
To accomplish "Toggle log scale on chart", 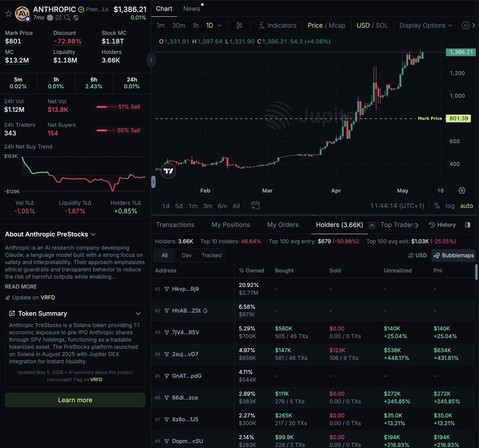I will point(450,206).
